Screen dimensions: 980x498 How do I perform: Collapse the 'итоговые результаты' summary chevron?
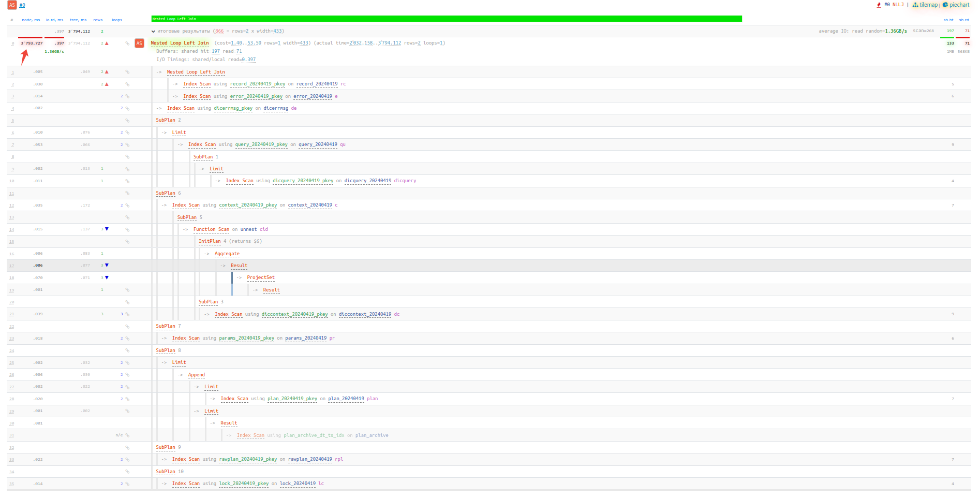(x=153, y=32)
